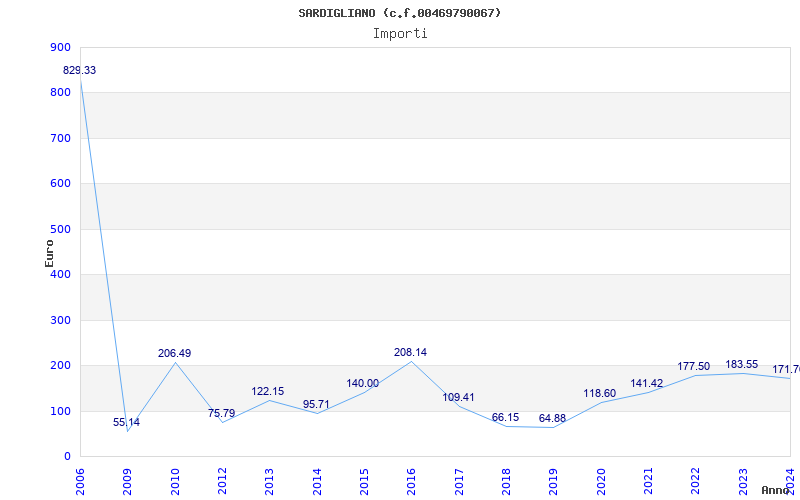Click x-axis year label 2023
The height and width of the screenshot is (500, 800).
tap(743, 481)
